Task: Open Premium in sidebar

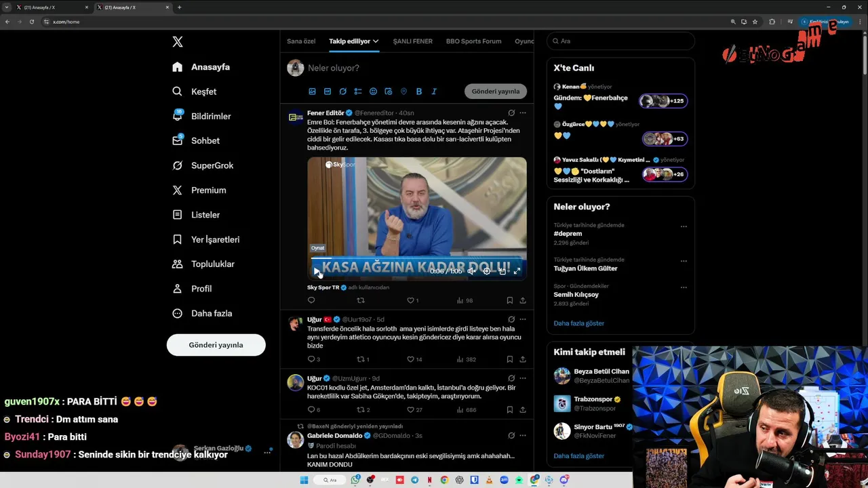Action: click(x=199, y=190)
